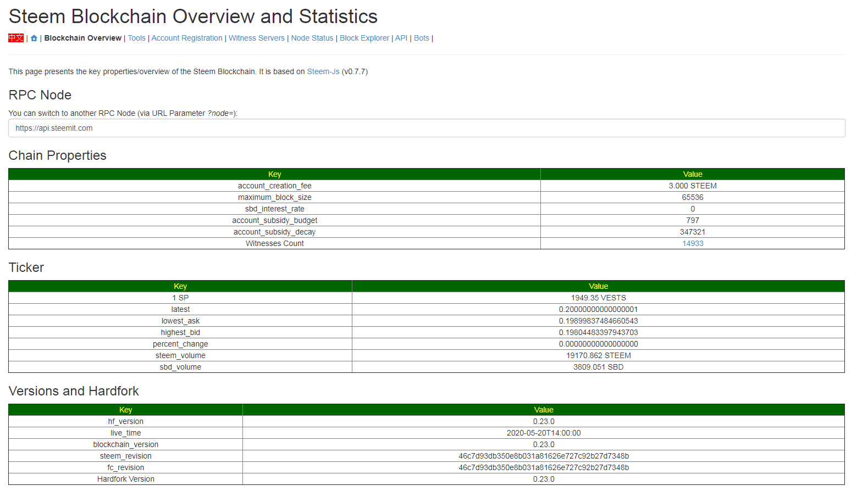Viewport: 868px width, 491px height.
Task: Click the latest ticker key
Action: click(180, 309)
